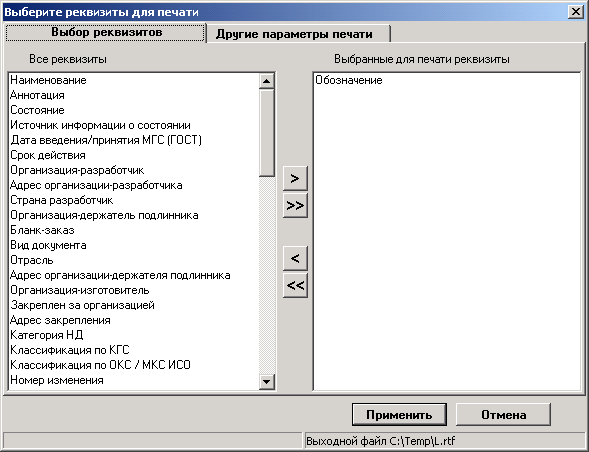
Task: Click the list scrollbar thumb
Action: 267,133
